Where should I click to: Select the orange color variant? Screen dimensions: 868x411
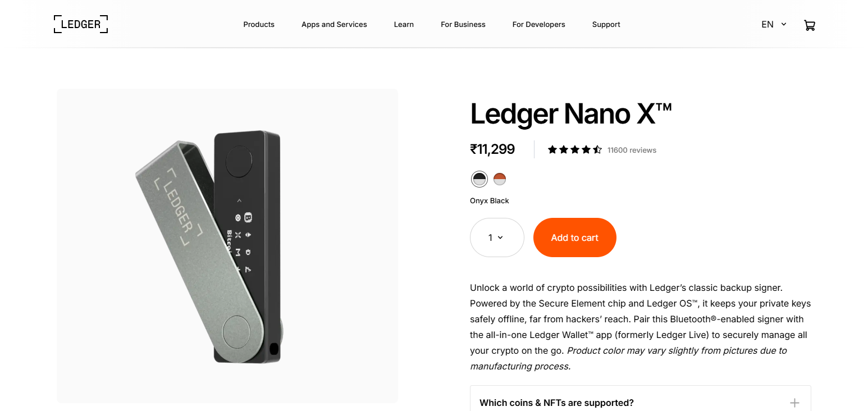(500, 179)
